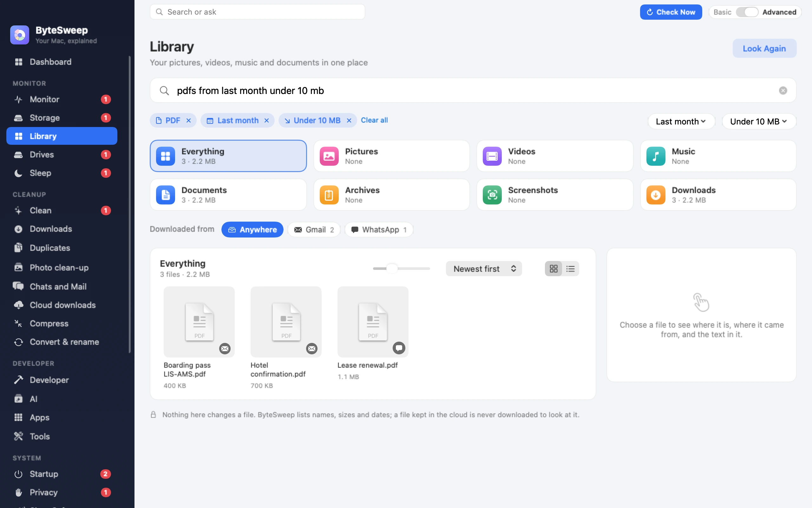Select the Lease renewal.pdf thumbnail

point(373,322)
